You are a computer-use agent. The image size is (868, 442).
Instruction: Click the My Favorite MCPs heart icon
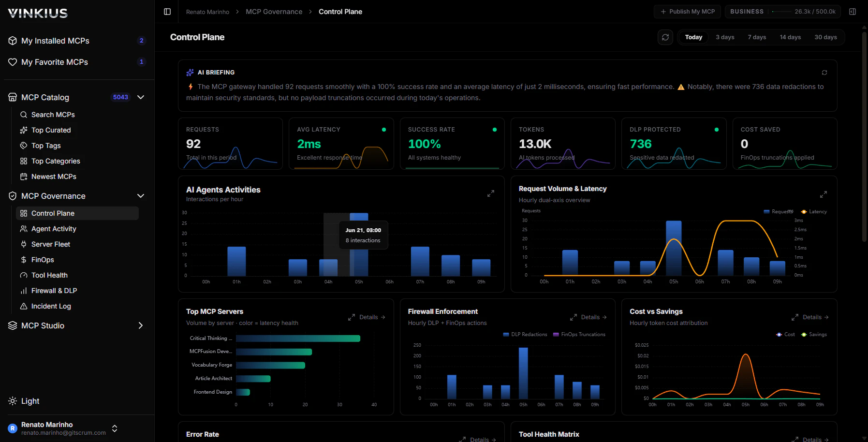[13, 62]
